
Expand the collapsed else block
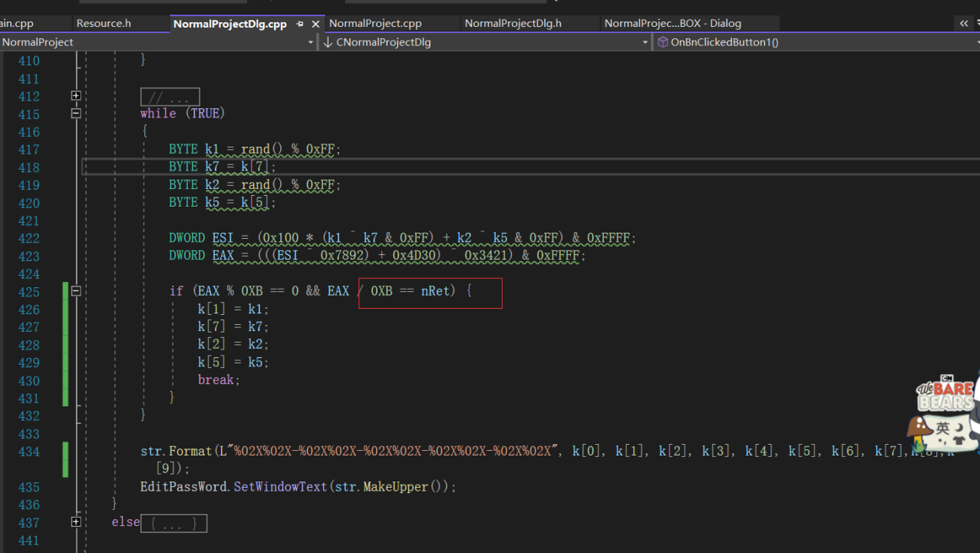[x=76, y=522]
